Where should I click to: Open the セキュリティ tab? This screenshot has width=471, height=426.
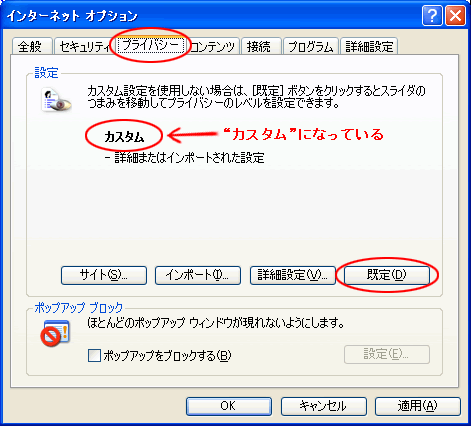[x=84, y=46]
